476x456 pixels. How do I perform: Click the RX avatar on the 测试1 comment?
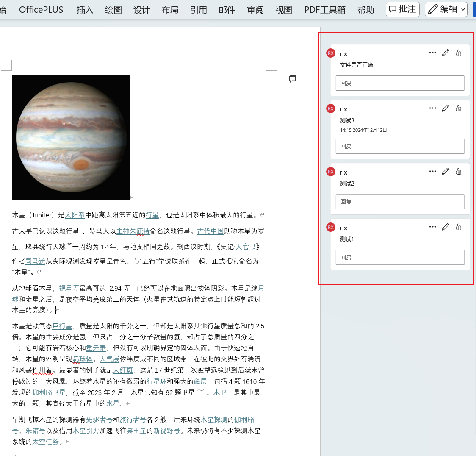click(330, 227)
